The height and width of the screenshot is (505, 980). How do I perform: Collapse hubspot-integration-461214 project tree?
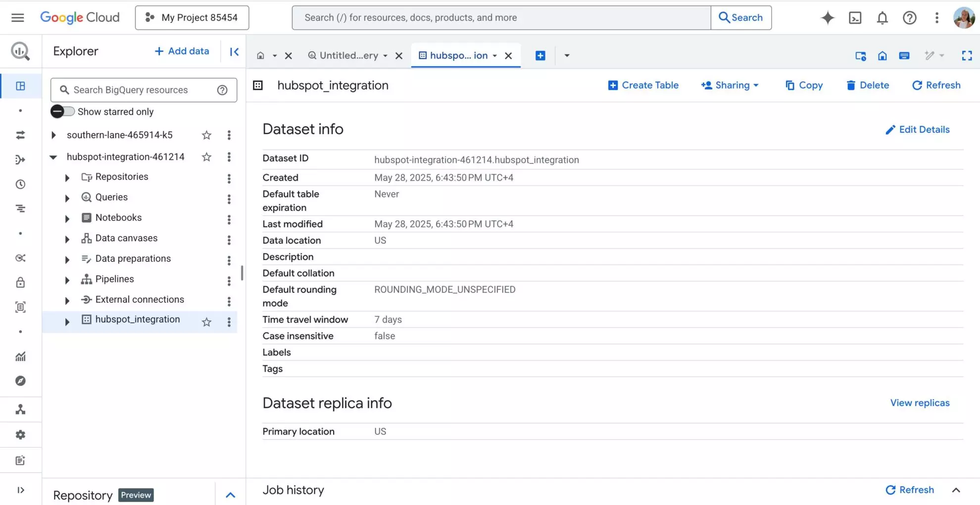pyautogui.click(x=53, y=157)
